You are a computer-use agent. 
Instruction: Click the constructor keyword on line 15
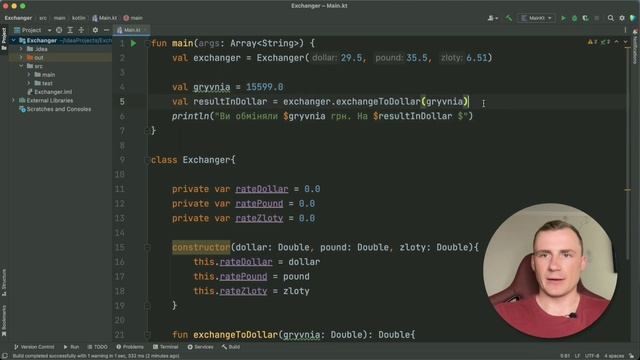pyautogui.click(x=201, y=247)
